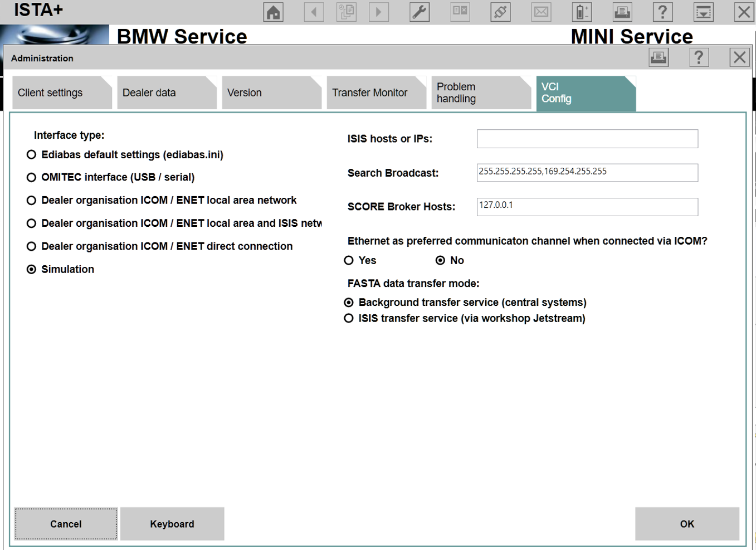756x550 pixels.
Task: Click the print icon in top toolbar
Action: (622, 12)
